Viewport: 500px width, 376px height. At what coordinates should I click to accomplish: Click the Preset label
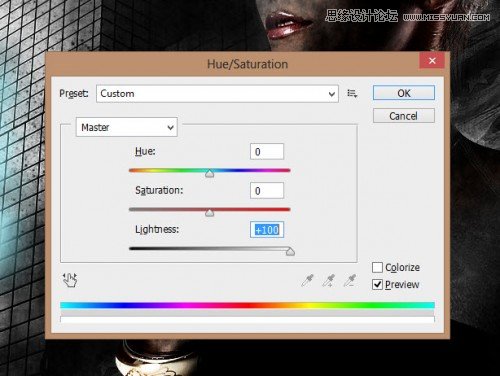[74, 93]
